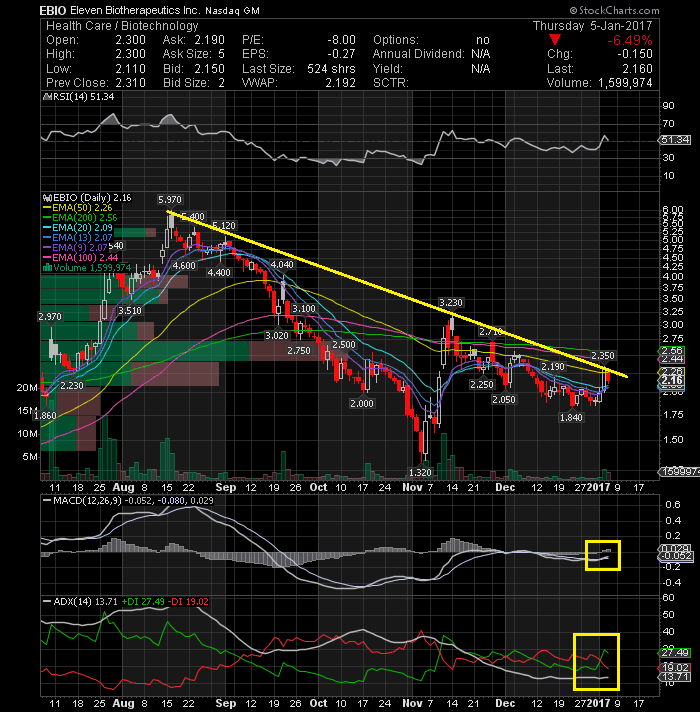
Task: Click the EBIO (Daily) 2.16 legend title
Action: (x=92, y=198)
